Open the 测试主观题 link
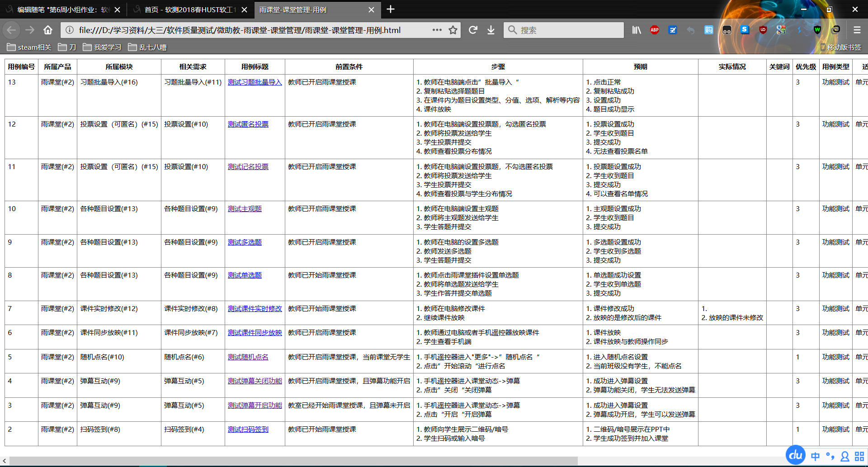The width and height of the screenshot is (868, 467). (245, 208)
